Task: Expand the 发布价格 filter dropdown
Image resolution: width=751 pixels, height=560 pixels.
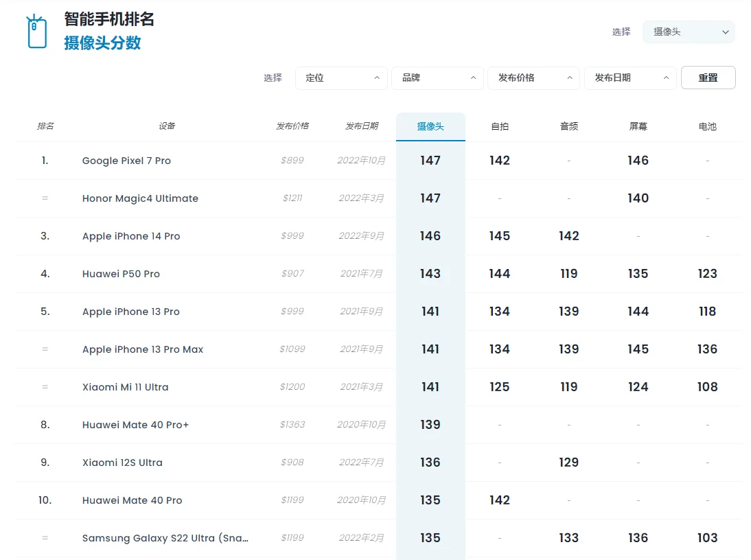Action: pyautogui.click(x=533, y=78)
